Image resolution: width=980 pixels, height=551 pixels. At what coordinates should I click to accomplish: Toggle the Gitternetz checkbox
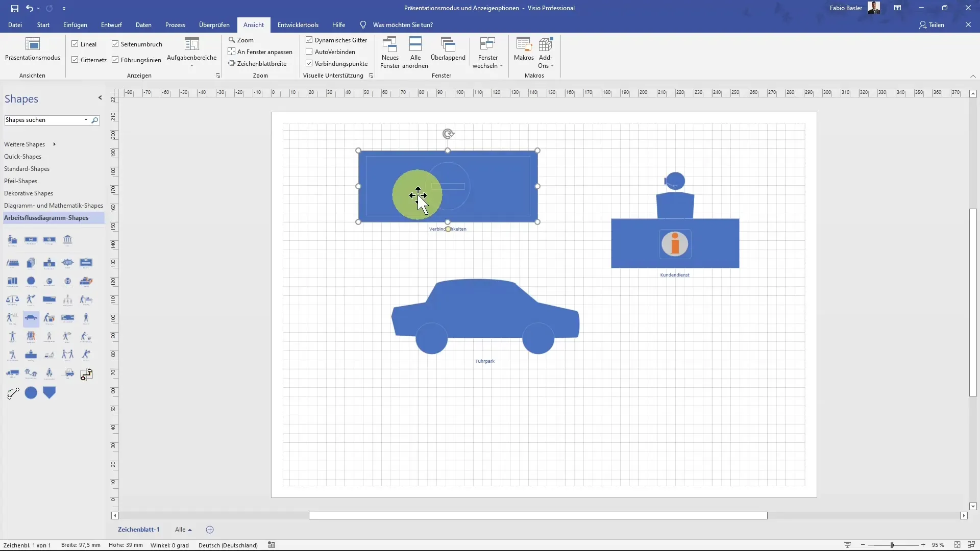75,60
